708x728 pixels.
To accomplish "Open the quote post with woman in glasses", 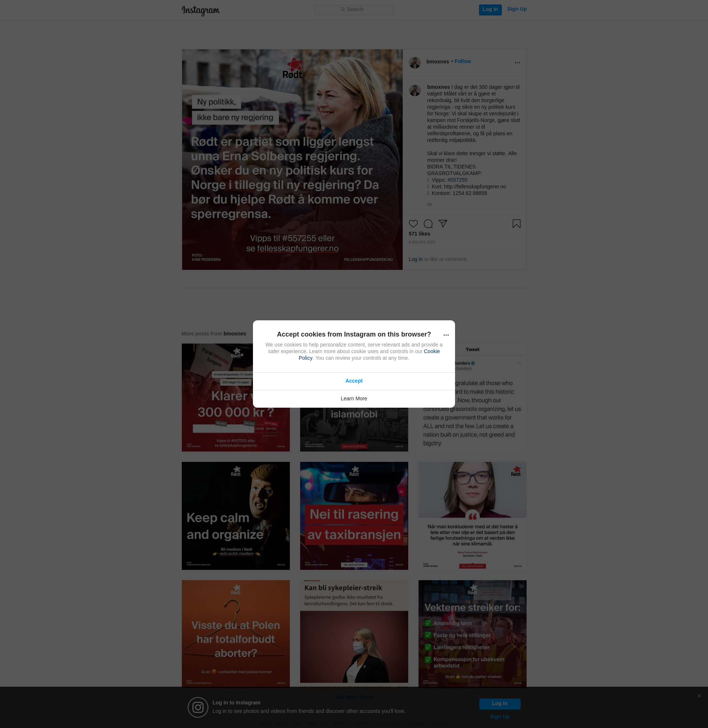I will tap(472, 515).
